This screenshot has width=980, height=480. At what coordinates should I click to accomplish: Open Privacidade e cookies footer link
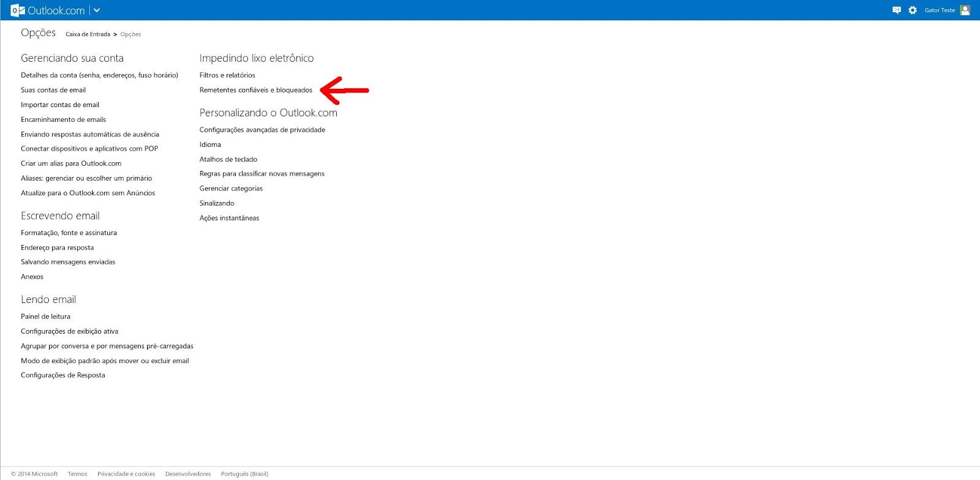(126, 474)
